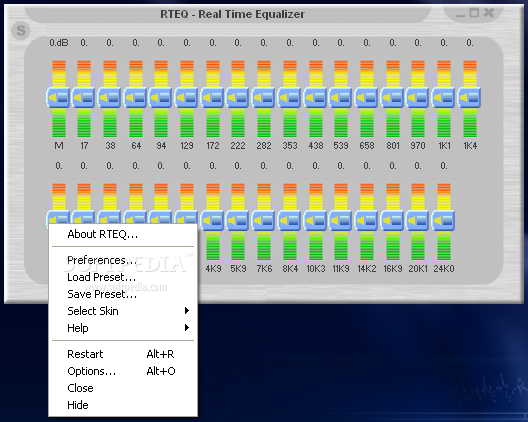Click the 64 Hz band slider knob

pyautogui.click(x=135, y=98)
